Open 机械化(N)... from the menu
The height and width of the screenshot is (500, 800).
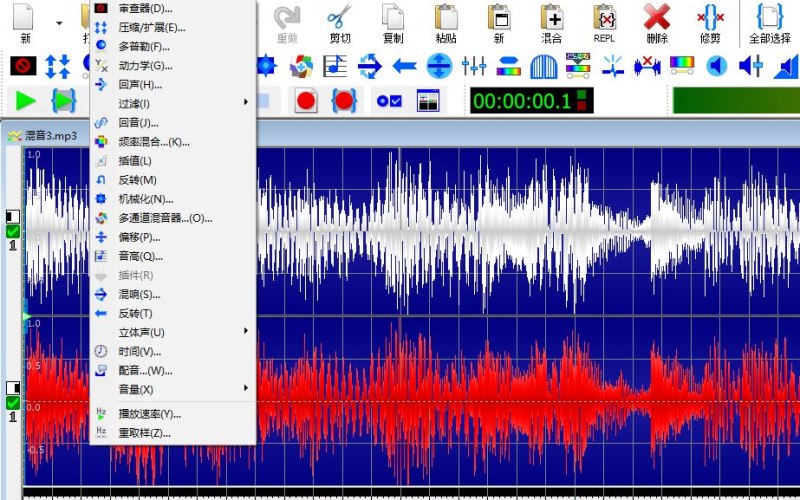click(172, 199)
